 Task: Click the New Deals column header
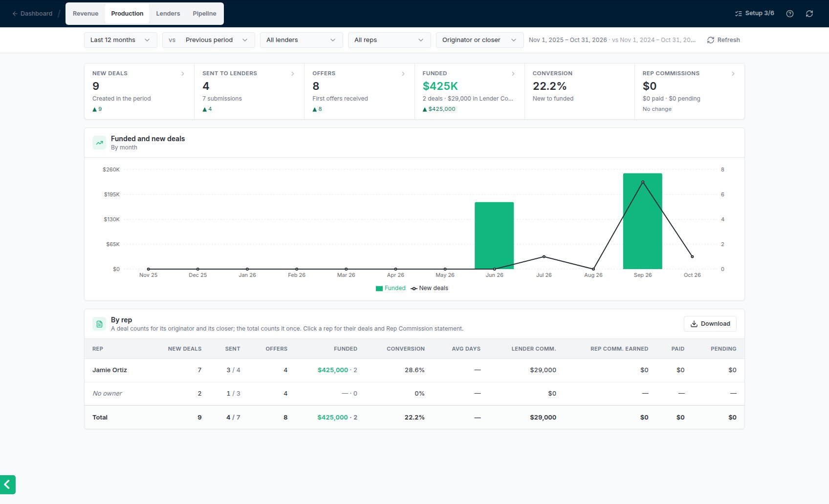click(185, 349)
